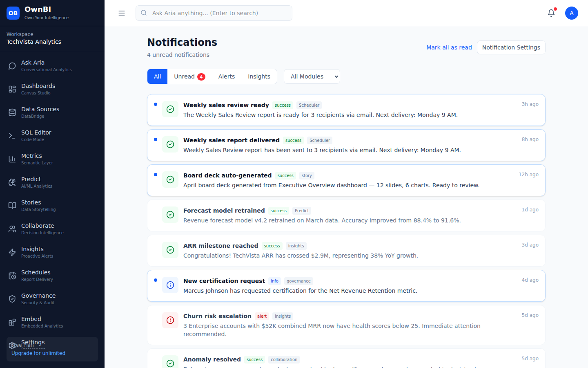Viewport: 588px width, 368px height.
Task: Open the Embed sidebar icon
Action: pos(12,322)
